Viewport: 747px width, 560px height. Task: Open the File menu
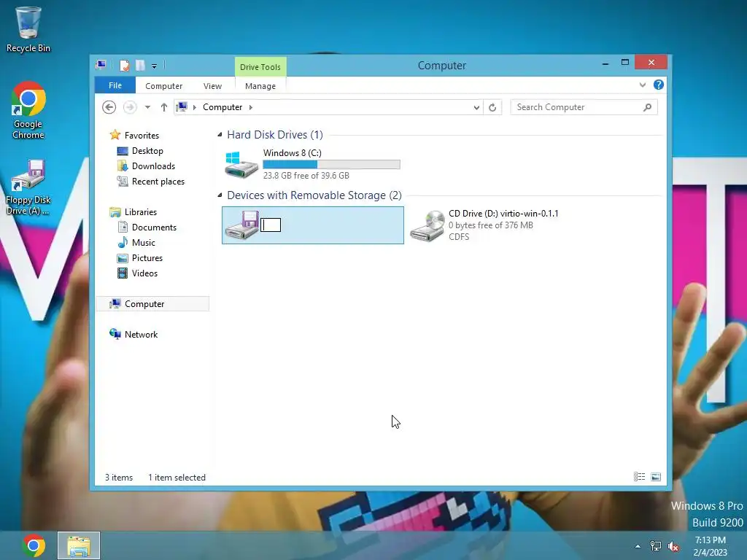pos(115,85)
